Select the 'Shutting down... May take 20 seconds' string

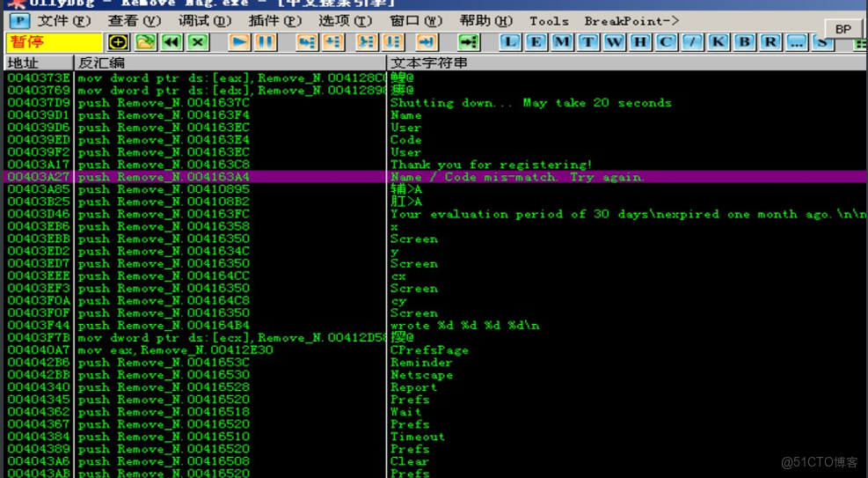[x=531, y=103]
